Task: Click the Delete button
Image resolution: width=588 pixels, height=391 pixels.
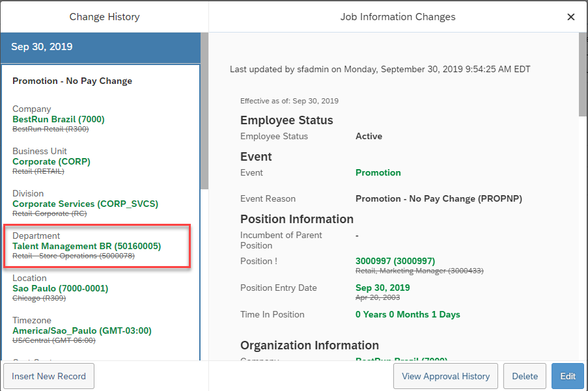Action: 525,376
